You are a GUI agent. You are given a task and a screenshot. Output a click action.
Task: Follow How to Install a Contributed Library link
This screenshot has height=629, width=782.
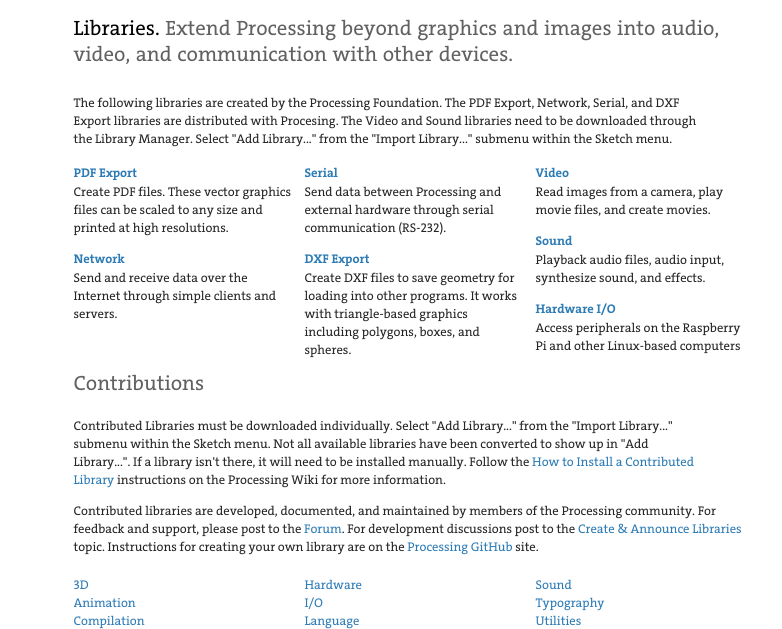[x=612, y=462]
